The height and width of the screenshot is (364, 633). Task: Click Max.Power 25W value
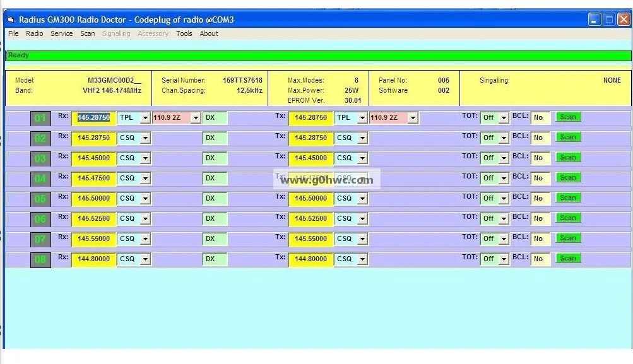[x=352, y=90]
